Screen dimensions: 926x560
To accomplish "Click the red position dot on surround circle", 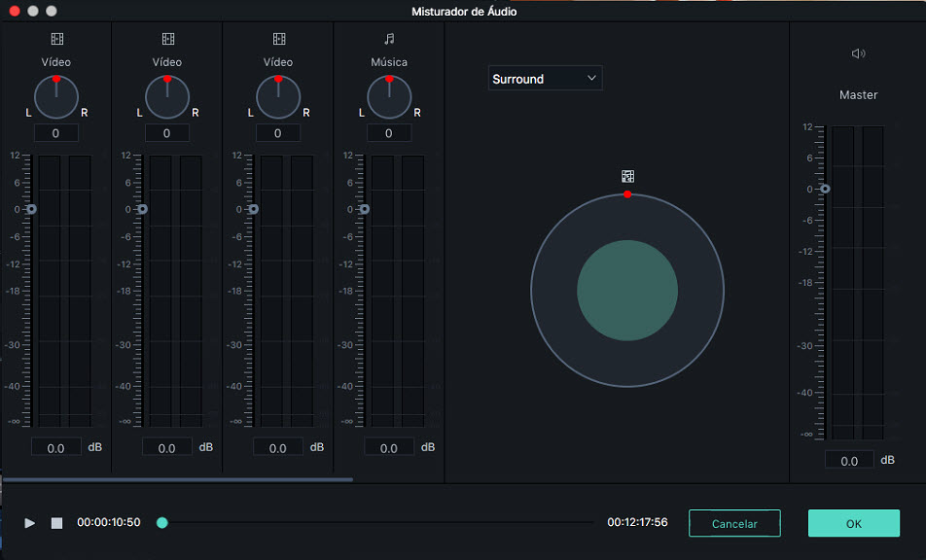I will (x=627, y=194).
